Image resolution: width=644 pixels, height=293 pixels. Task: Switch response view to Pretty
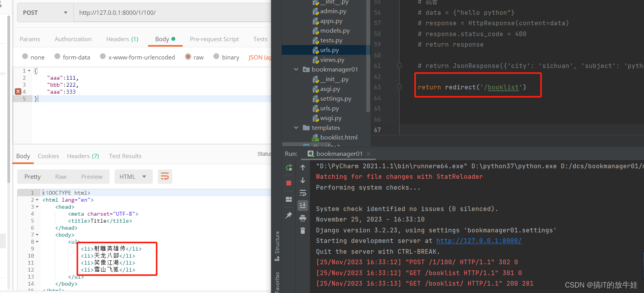pyautogui.click(x=33, y=176)
